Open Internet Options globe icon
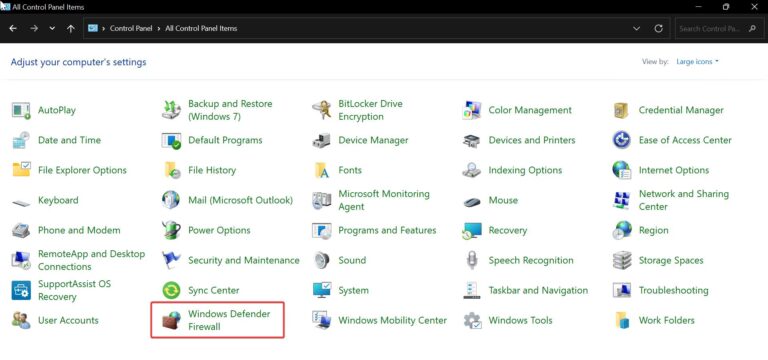The height and width of the screenshot is (360, 768). 622,170
